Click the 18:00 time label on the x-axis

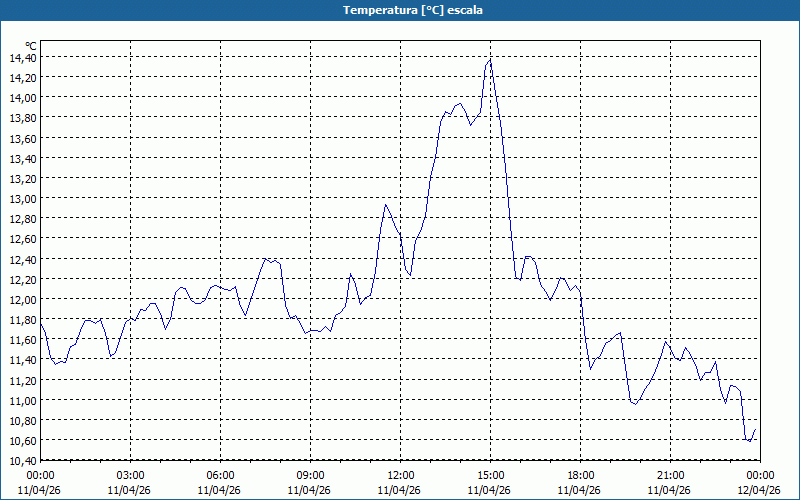pos(581,475)
